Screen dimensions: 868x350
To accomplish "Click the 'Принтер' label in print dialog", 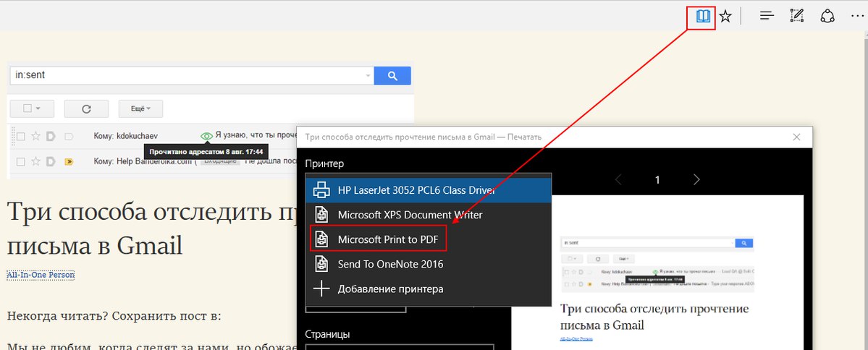I will coord(324,163).
